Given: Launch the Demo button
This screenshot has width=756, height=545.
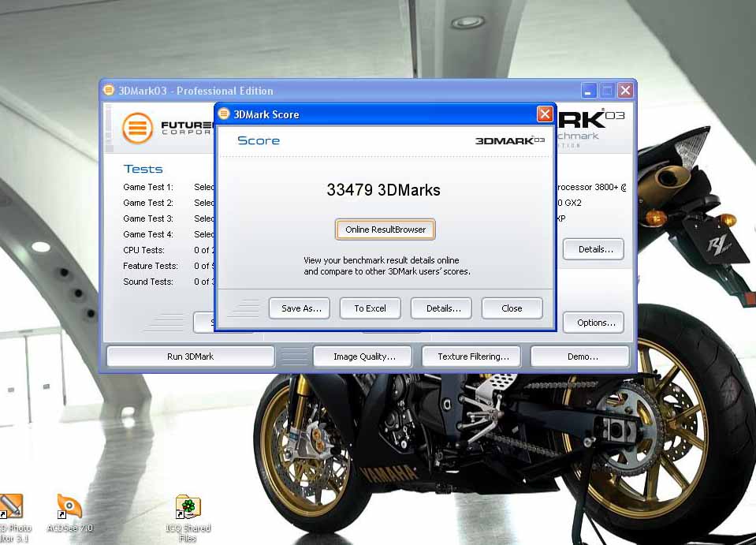Looking at the screenshot, I should (x=580, y=357).
